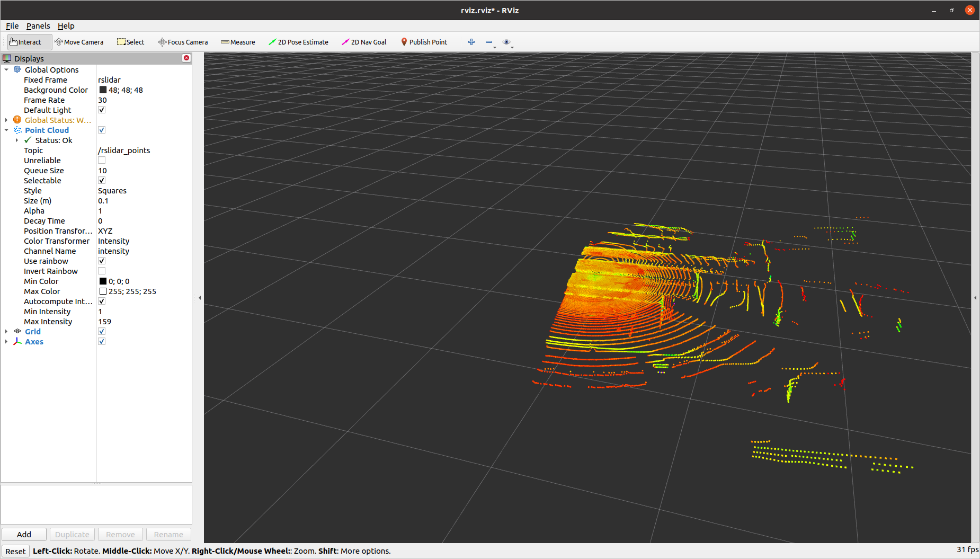The height and width of the screenshot is (559, 980).
Task: Select the Position Transformer XYZ value
Action: pos(144,230)
